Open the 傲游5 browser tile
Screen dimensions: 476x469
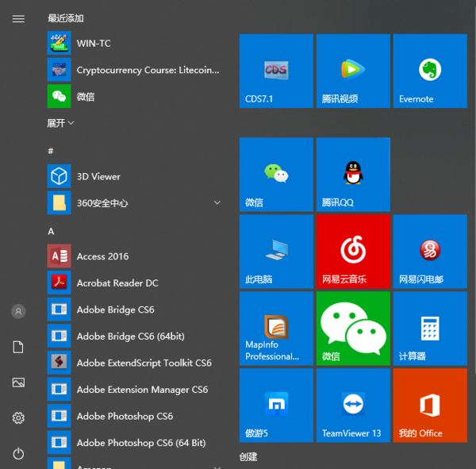(x=276, y=405)
